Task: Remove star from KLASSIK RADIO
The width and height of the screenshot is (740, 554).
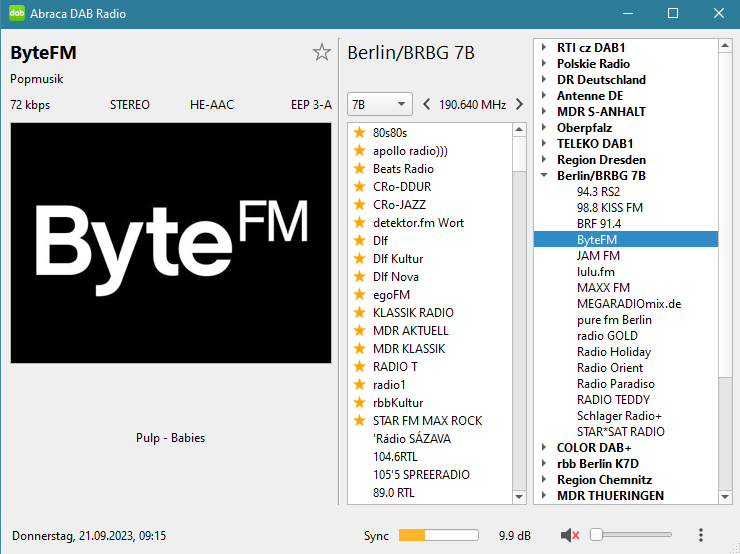Action: tap(360, 312)
